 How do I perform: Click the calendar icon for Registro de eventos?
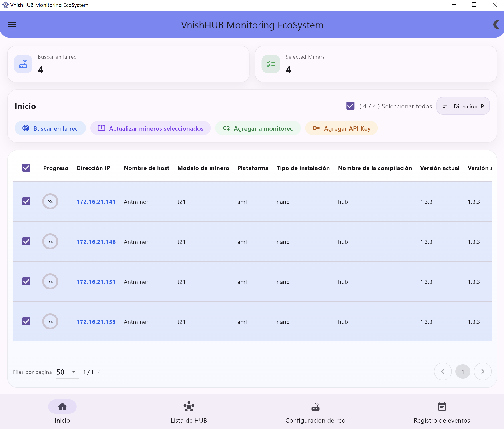click(442, 406)
